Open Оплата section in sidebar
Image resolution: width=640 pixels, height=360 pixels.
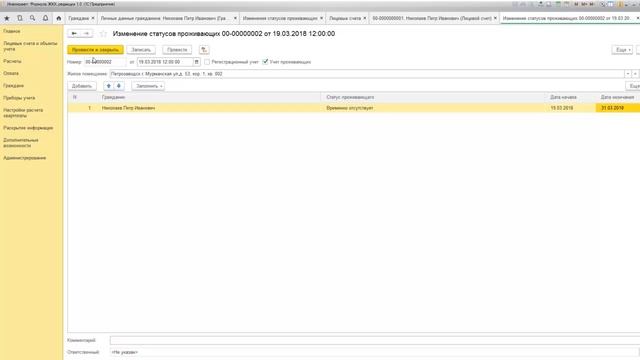[x=11, y=73]
